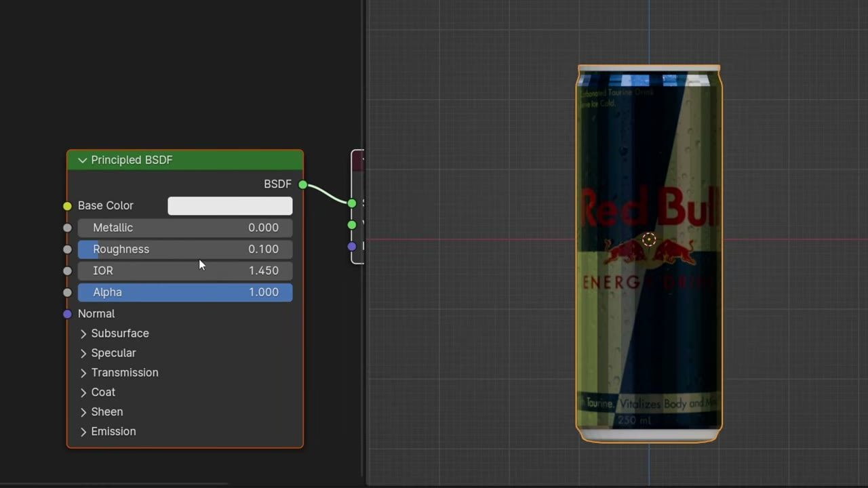Click the Alpha input socket

click(67, 293)
